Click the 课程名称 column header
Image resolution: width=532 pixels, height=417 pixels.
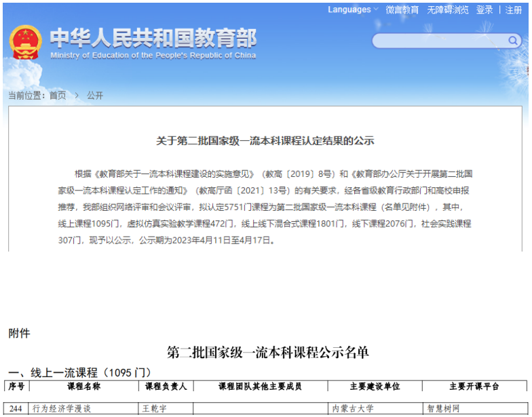pos(83,386)
